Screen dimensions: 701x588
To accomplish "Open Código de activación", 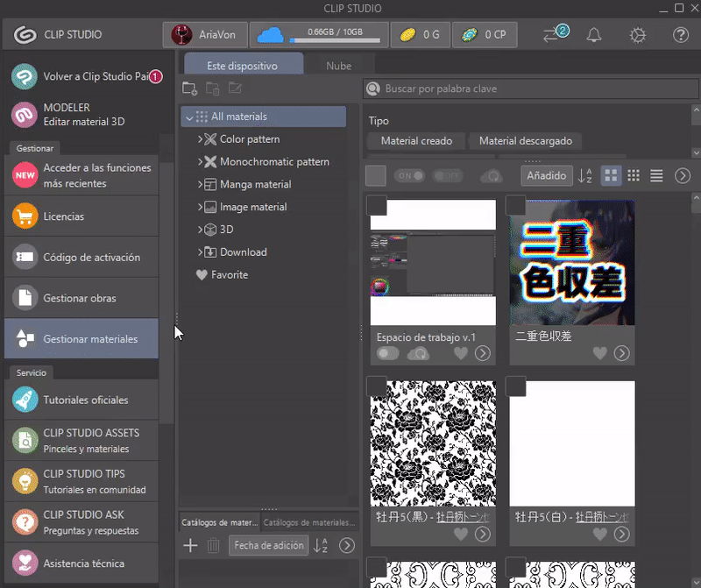I will [81, 257].
